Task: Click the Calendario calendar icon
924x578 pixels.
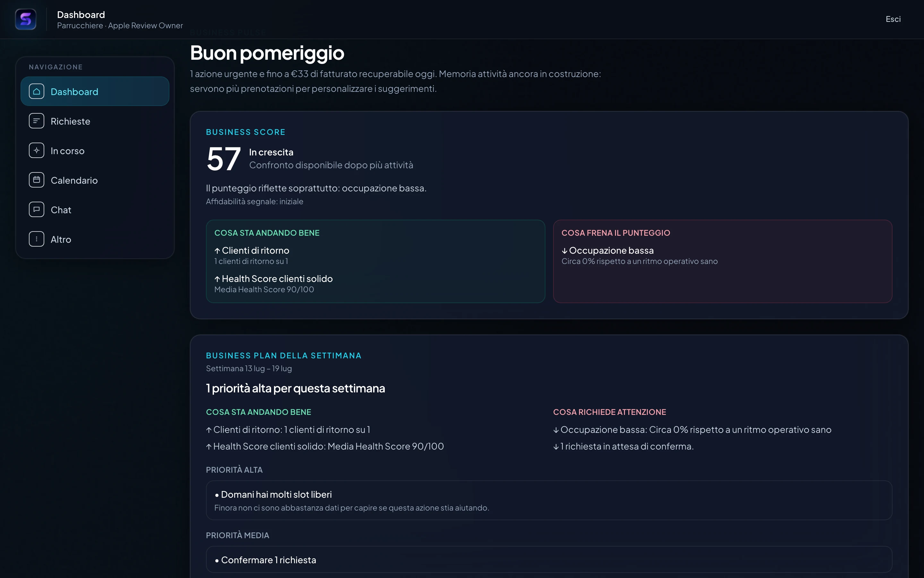Action: 37,180
